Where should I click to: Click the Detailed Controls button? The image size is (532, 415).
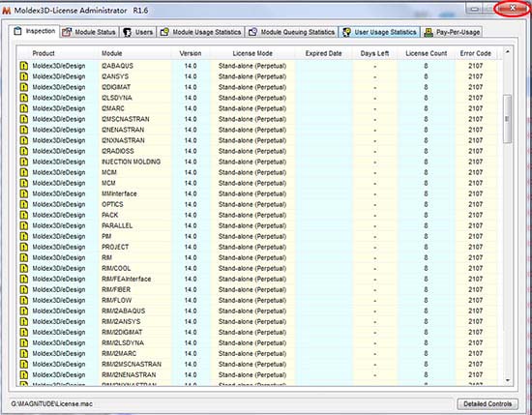(x=488, y=403)
